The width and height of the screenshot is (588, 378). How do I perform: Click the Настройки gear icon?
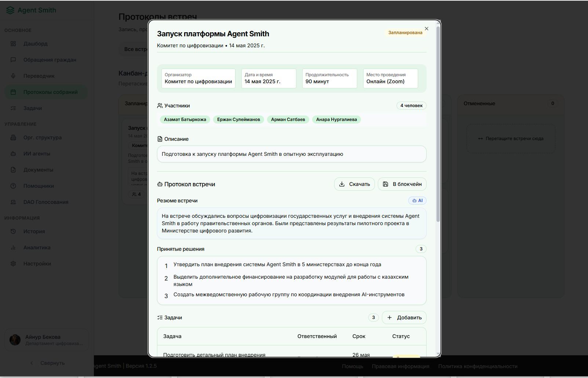(x=13, y=264)
